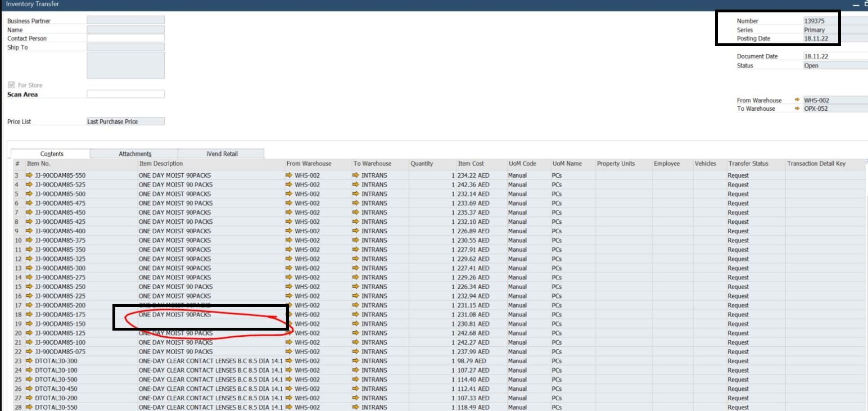The width and height of the screenshot is (868, 411).
Task: Open INTRANS link arrow in DTOTAL30-200 row
Action: click(356, 398)
